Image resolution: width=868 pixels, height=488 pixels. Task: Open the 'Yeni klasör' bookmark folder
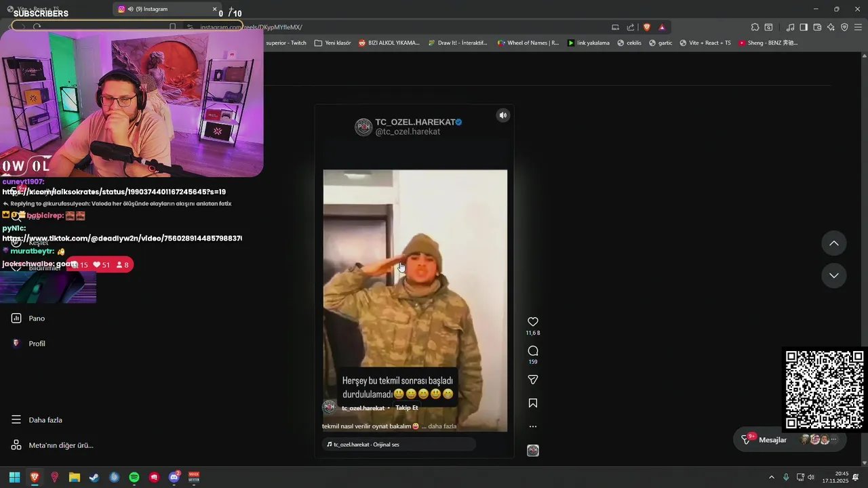coord(332,43)
